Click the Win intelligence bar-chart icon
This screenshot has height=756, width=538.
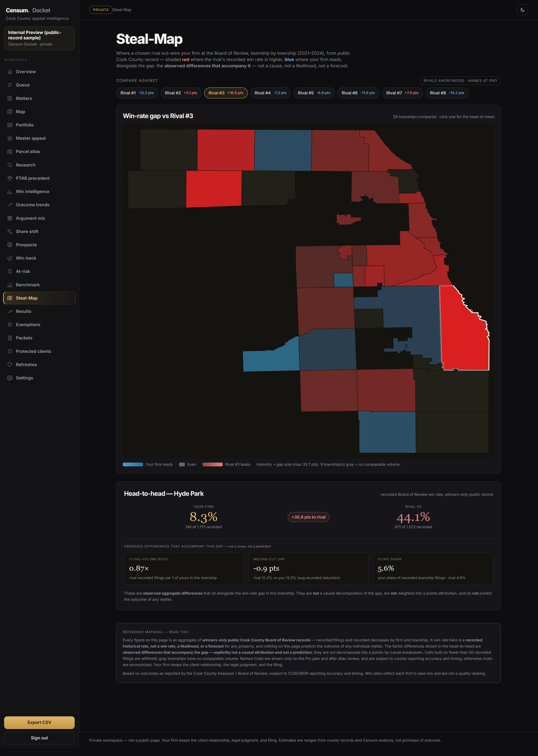[10, 192]
